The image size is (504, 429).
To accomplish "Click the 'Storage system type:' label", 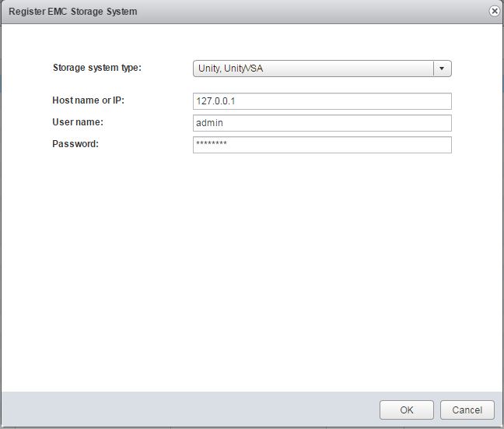I will [x=97, y=68].
